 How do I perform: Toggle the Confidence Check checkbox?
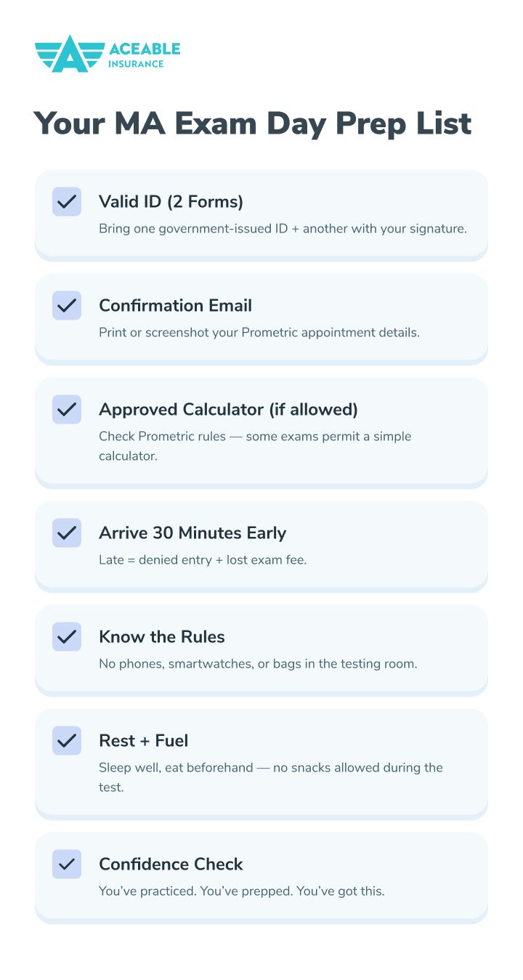67,864
